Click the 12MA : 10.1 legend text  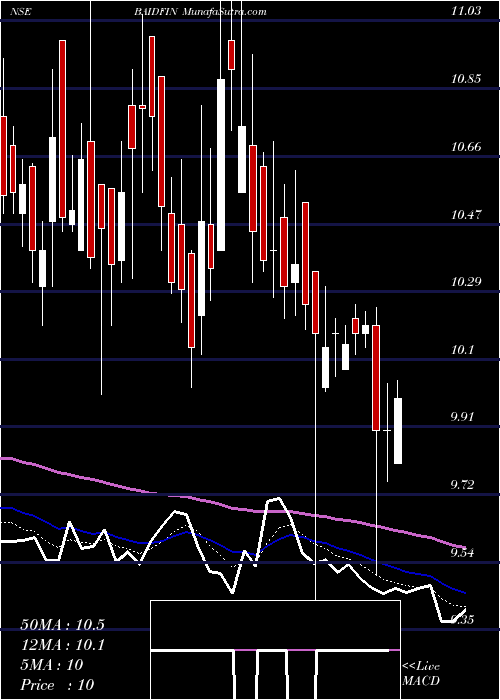pyautogui.click(x=62, y=645)
